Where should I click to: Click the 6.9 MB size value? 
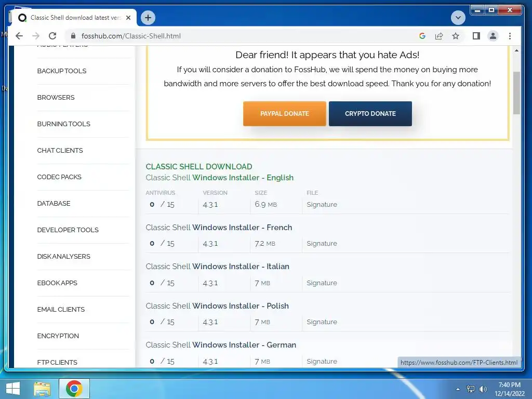pyautogui.click(x=265, y=204)
